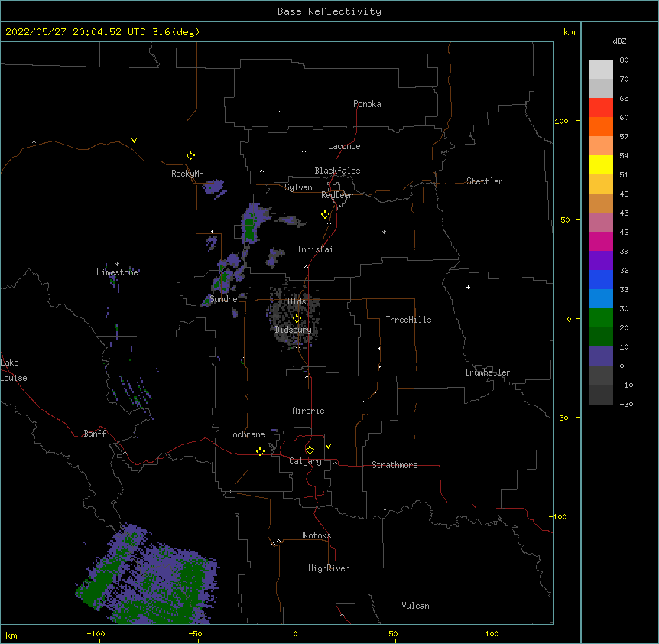Click the Stettler label

[485, 181]
